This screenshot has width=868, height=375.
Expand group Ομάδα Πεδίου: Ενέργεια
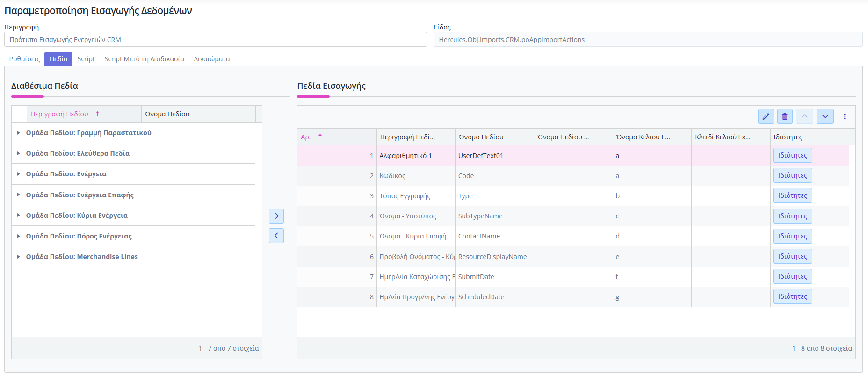(x=18, y=174)
